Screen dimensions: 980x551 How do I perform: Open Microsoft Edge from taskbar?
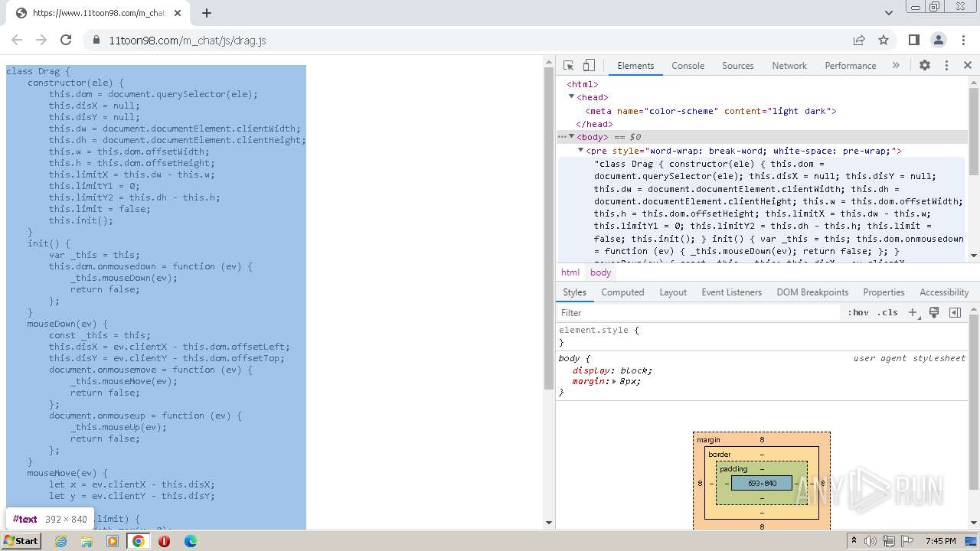coord(190,540)
